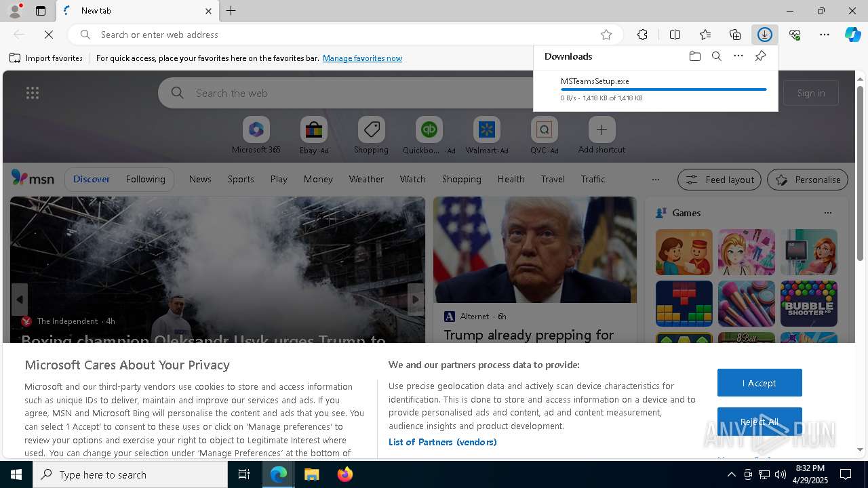Search downloads magnifier icon
868x488 pixels.
[x=717, y=56]
